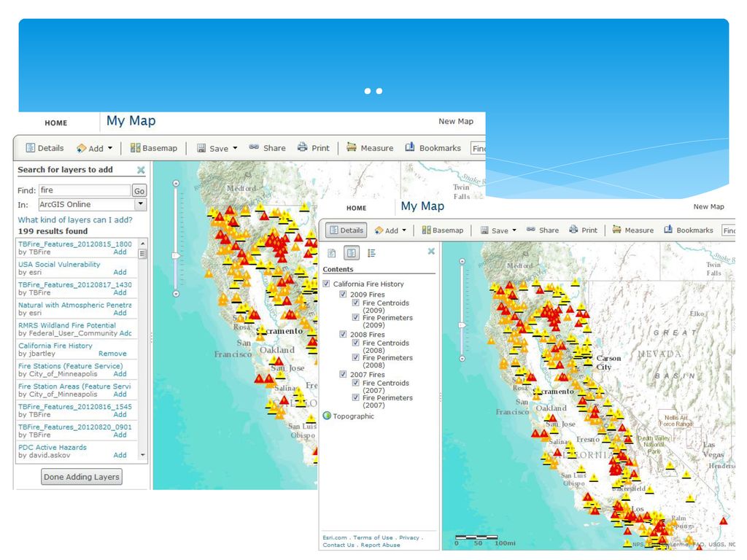Open Basemap gallery in the Contents window
The height and width of the screenshot is (560, 747).
coord(443,230)
